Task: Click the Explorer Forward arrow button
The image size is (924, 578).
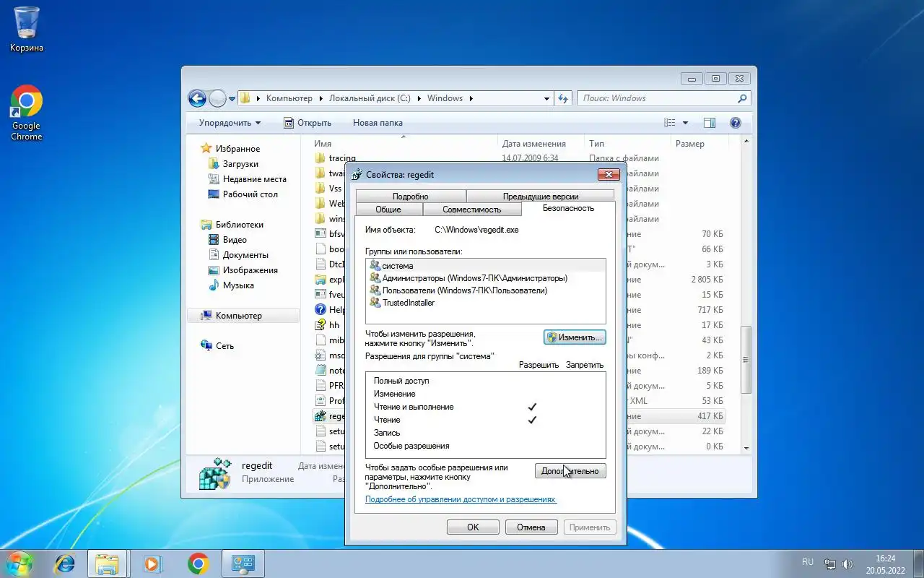Action: pos(217,98)
